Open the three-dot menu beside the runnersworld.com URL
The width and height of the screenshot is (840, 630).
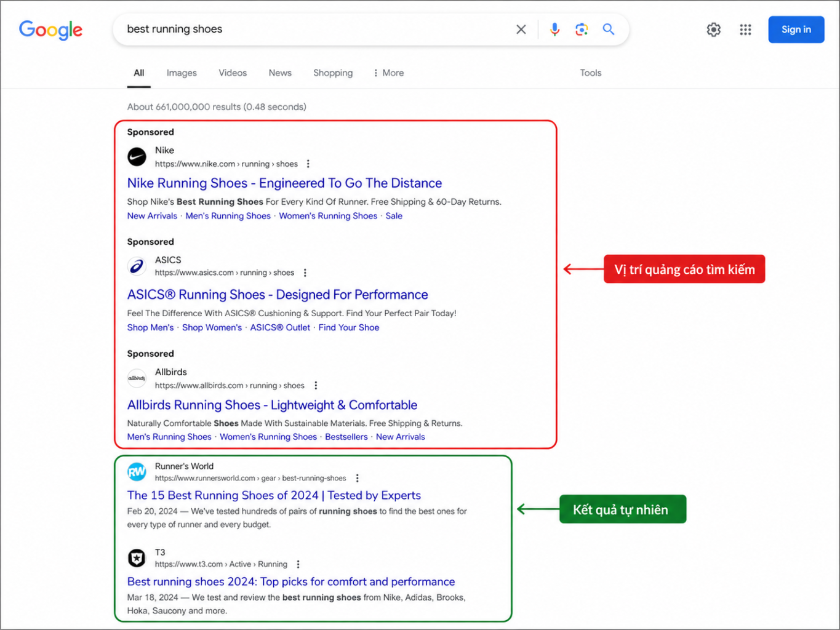(358, 478)
